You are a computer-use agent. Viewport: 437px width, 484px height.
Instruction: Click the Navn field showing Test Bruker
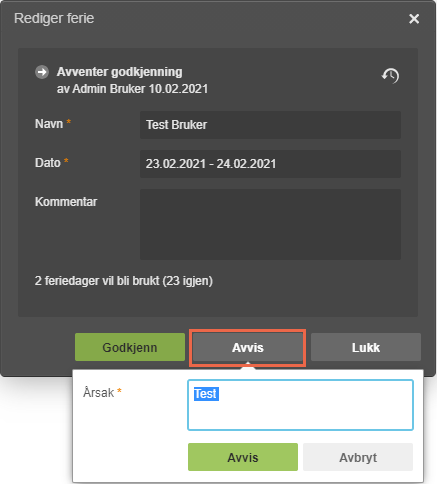(270, 125)
